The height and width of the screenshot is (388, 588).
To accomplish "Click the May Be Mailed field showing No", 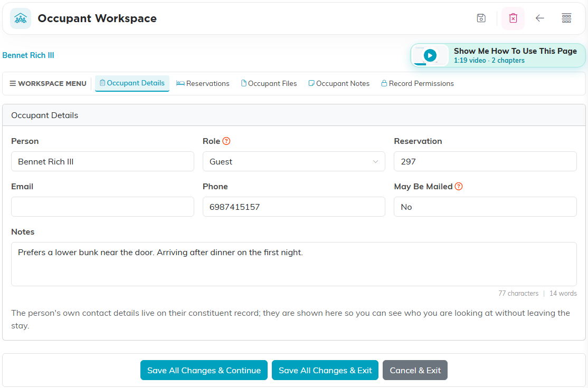I will pyautogui.click(x=485, y=207).
